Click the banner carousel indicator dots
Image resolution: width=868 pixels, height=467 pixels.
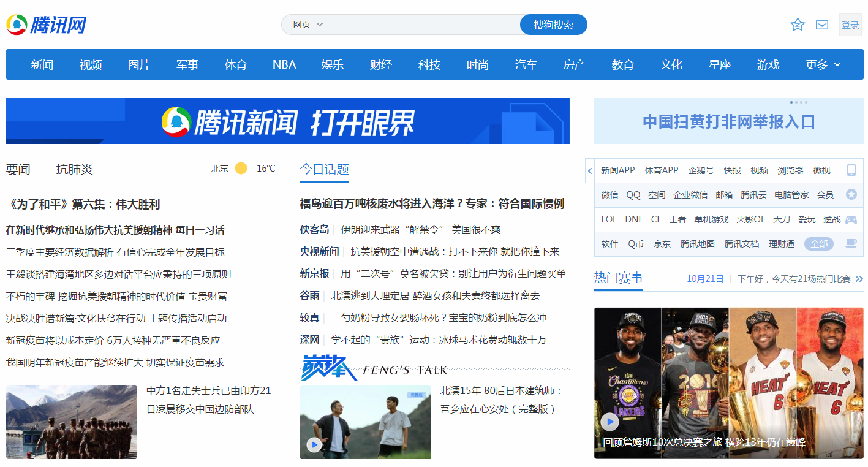(x=799, y=102)
